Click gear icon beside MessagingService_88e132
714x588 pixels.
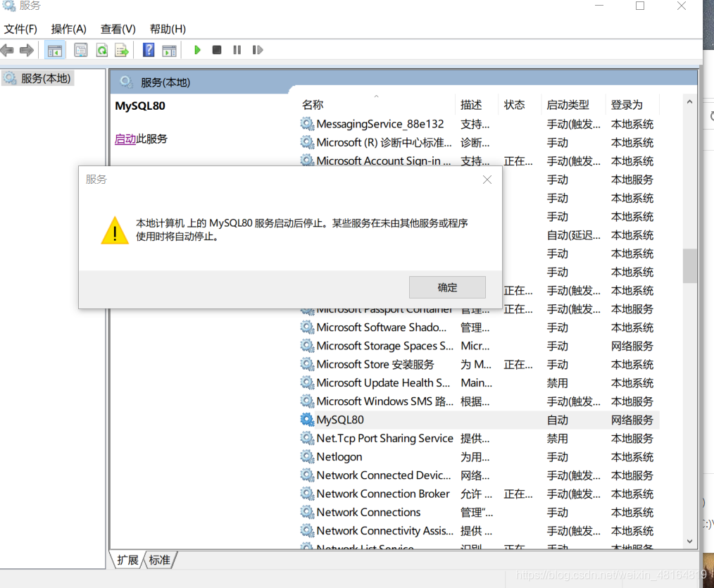pos(308,124)
